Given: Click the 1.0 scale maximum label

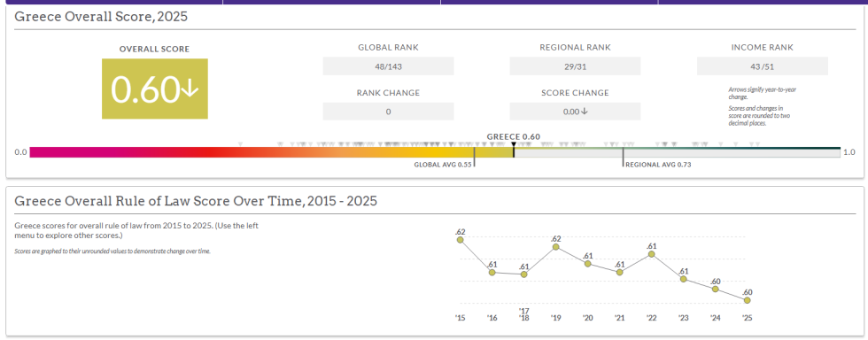Looking at the screenshot, I should coord(849,152).
